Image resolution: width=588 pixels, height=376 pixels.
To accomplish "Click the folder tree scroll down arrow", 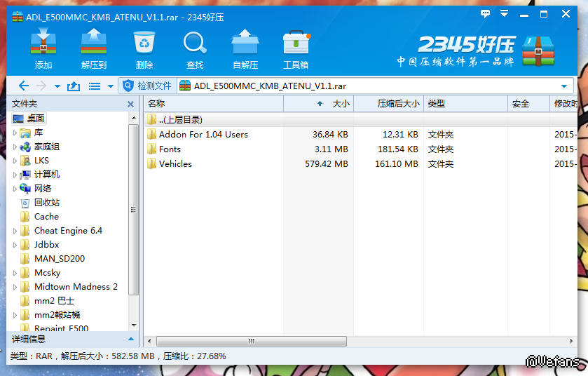I will click(134, 325).
